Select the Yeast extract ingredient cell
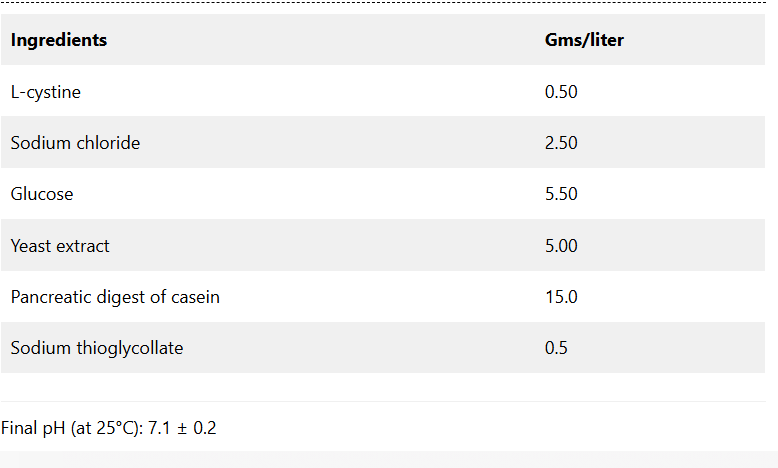The image size is (778, 468). [60, 246]
